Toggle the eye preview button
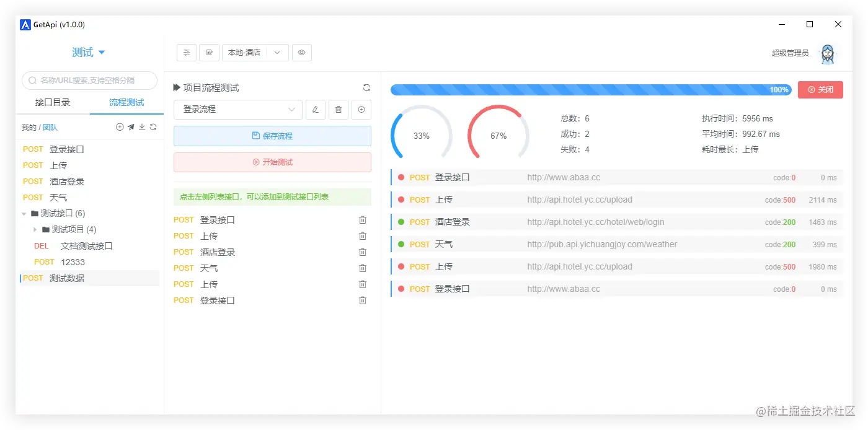 302,53
